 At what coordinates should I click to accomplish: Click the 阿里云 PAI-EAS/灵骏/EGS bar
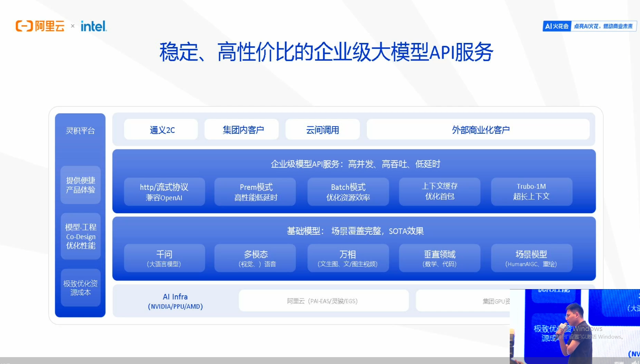coord(322,300)
